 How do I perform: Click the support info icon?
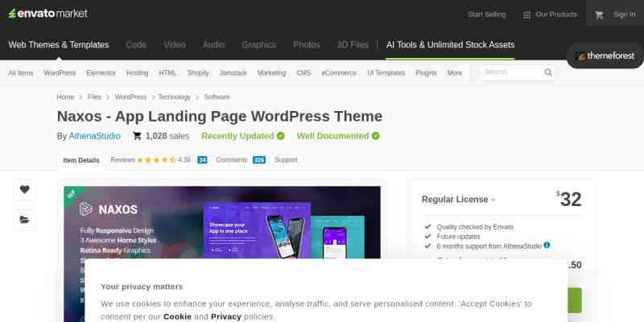(x=547, y=245)
